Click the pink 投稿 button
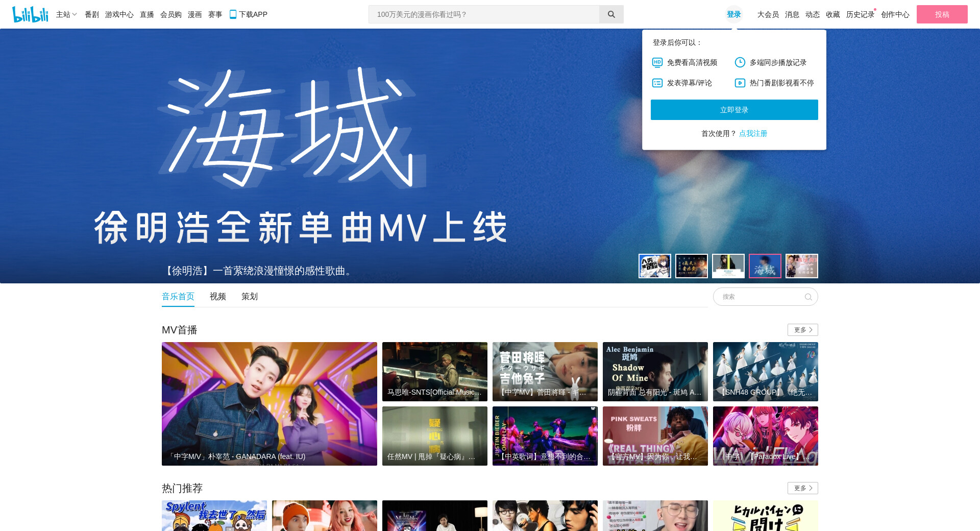The height and width of the screenshot is (531, 980). [x=942, y=14]
